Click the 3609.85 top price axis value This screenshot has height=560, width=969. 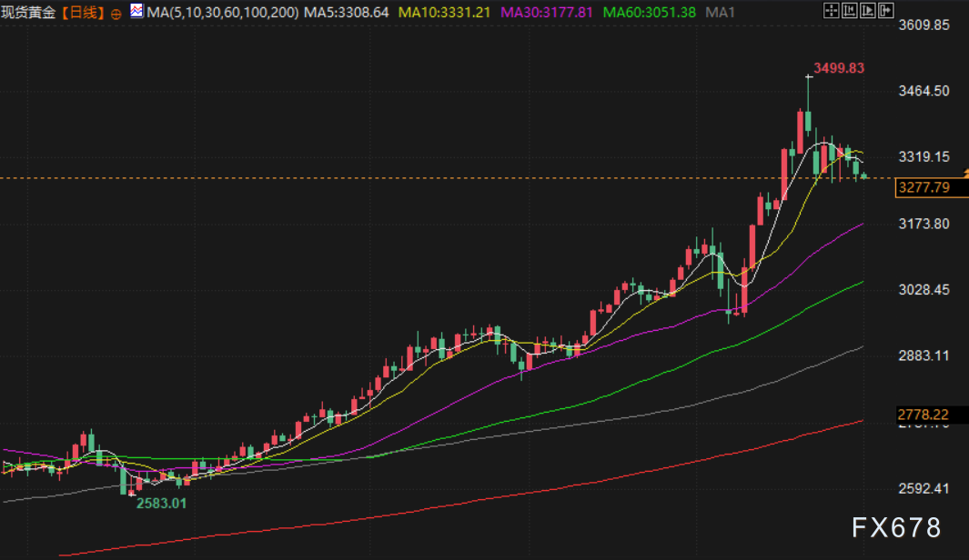click(923, 25)
